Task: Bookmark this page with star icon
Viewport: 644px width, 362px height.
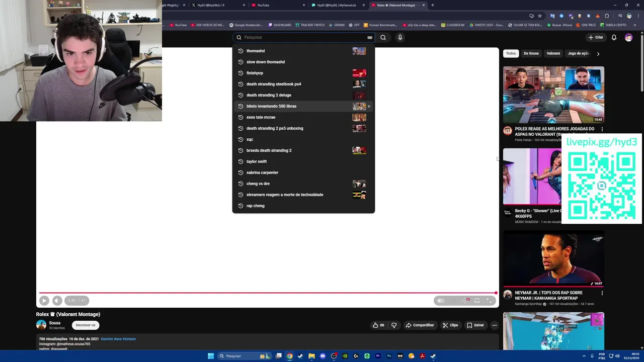Action: (540, 16)
